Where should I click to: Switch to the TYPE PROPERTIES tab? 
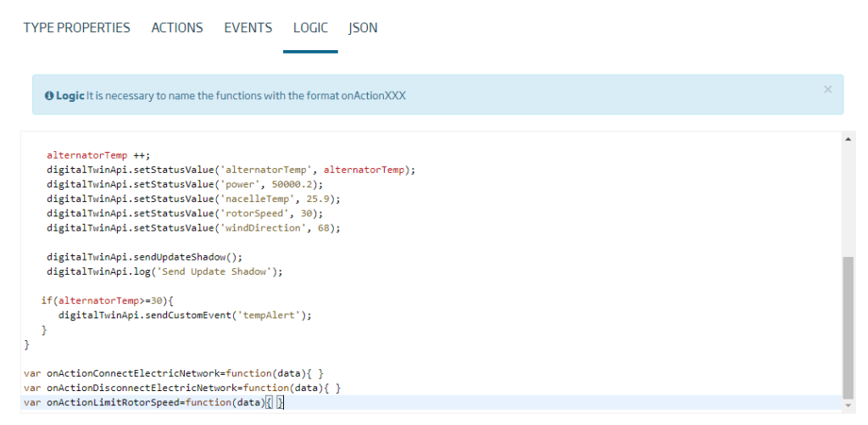[x=77, y=28]
